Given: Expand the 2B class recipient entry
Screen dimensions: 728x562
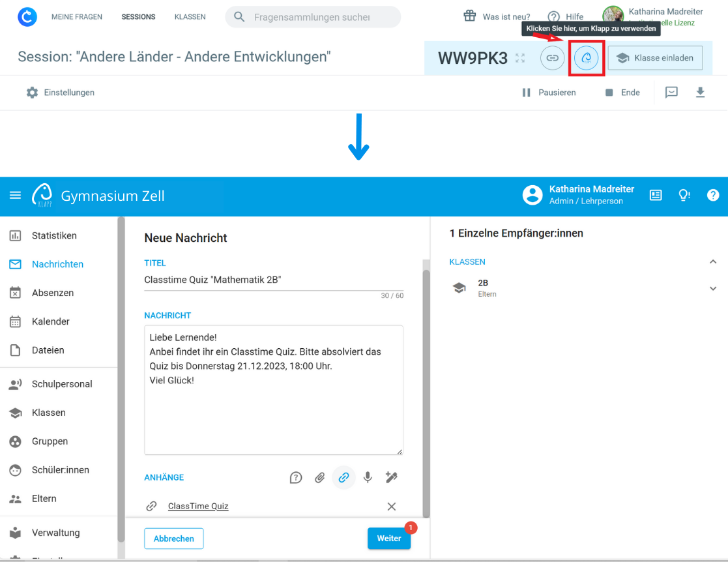Looking at the screenshot, I should tap(712, 289).
